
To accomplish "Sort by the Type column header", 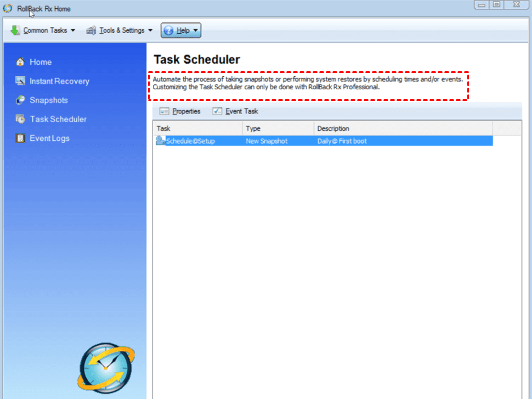I will coord(278,128).
